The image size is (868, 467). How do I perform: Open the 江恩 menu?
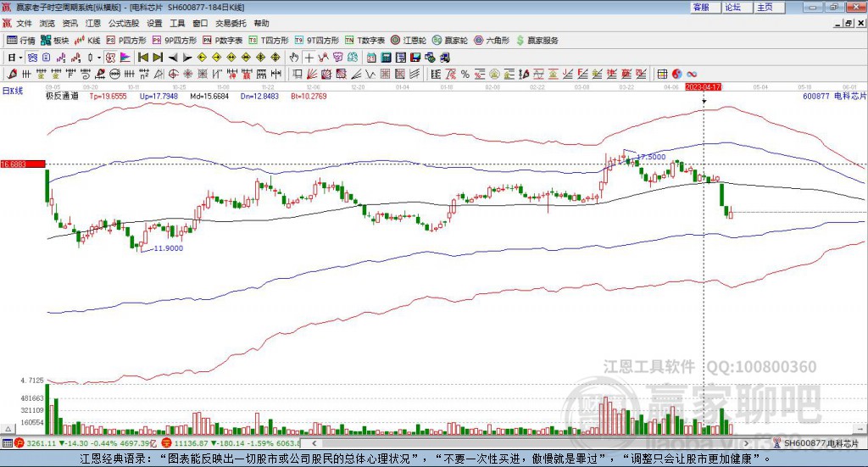[93, 23]
